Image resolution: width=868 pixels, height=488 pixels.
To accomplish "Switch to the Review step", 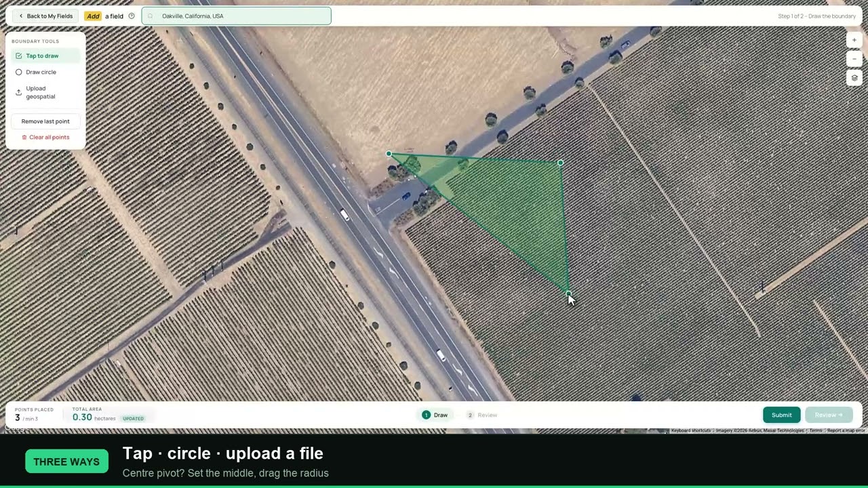I will [x=482, y=415].
